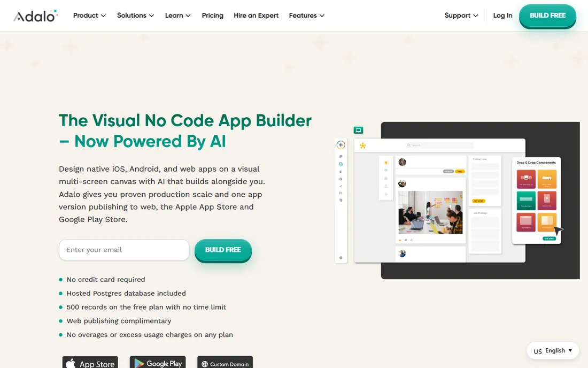Click BUILD FREE beside the email field
588x368 pixels.
223,250
